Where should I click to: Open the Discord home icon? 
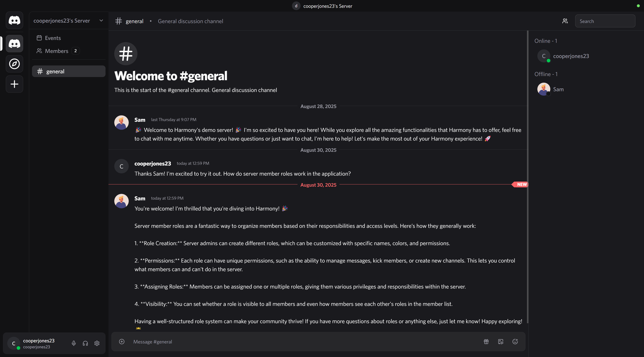(x=14, y=20)
